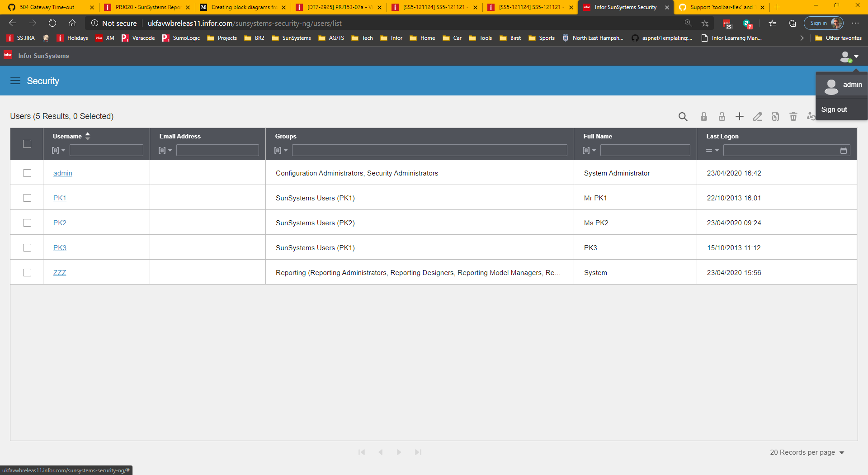Open the PK1 user link
This screenshot has width=868, height=475.
point(60,198)
